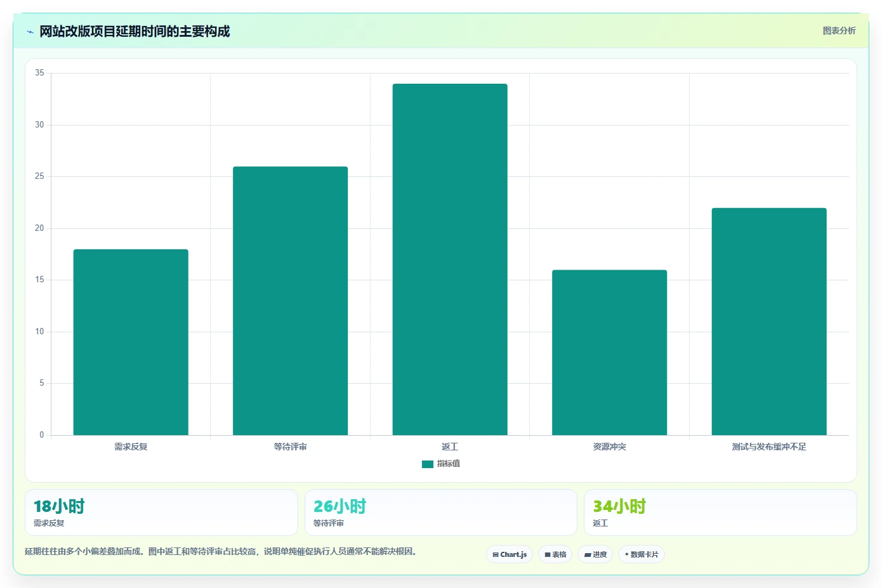Click the diamond icon in 数据卡片 chip
The width and height of the screenshot is (882, 588).
(626, 554)
